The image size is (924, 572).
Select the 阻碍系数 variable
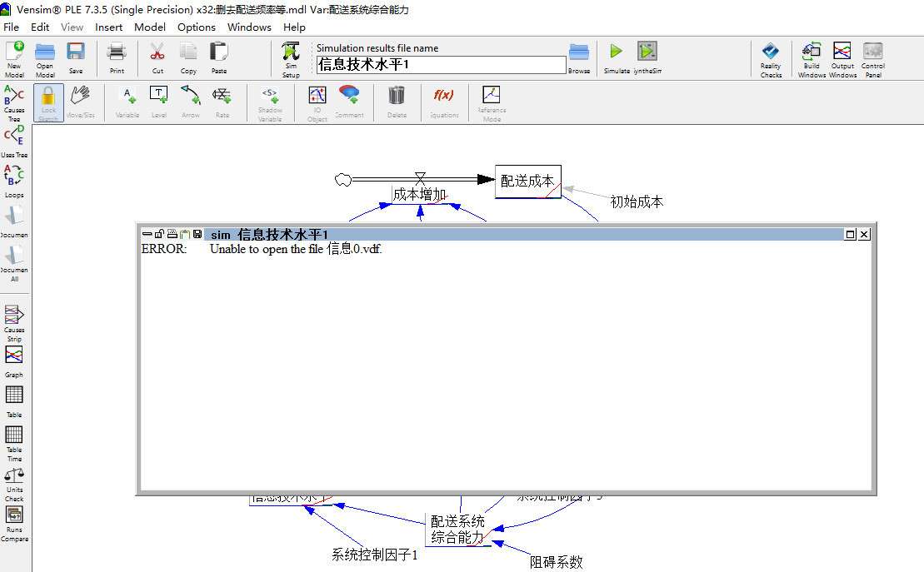(556, 562)
